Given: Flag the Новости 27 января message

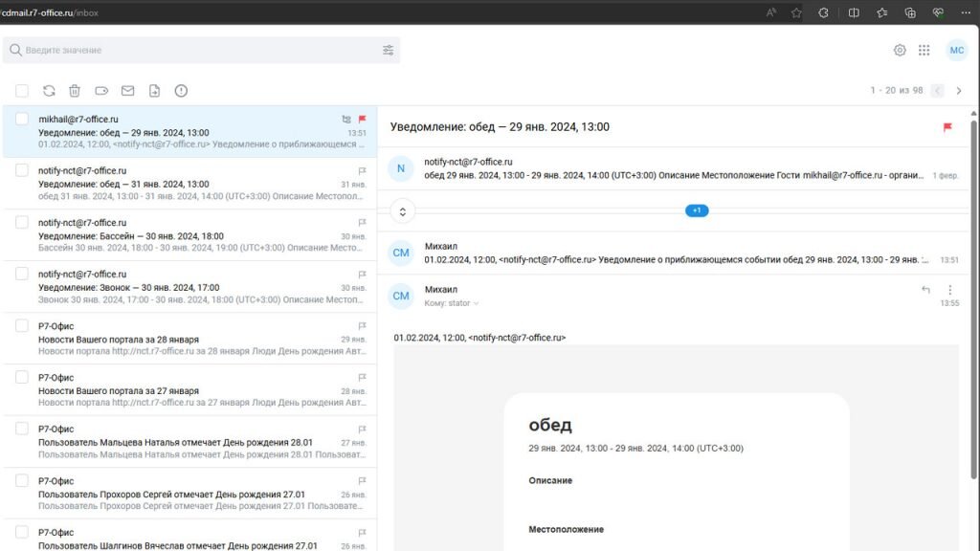Looking at the screenshot, I should pos(362,377).
